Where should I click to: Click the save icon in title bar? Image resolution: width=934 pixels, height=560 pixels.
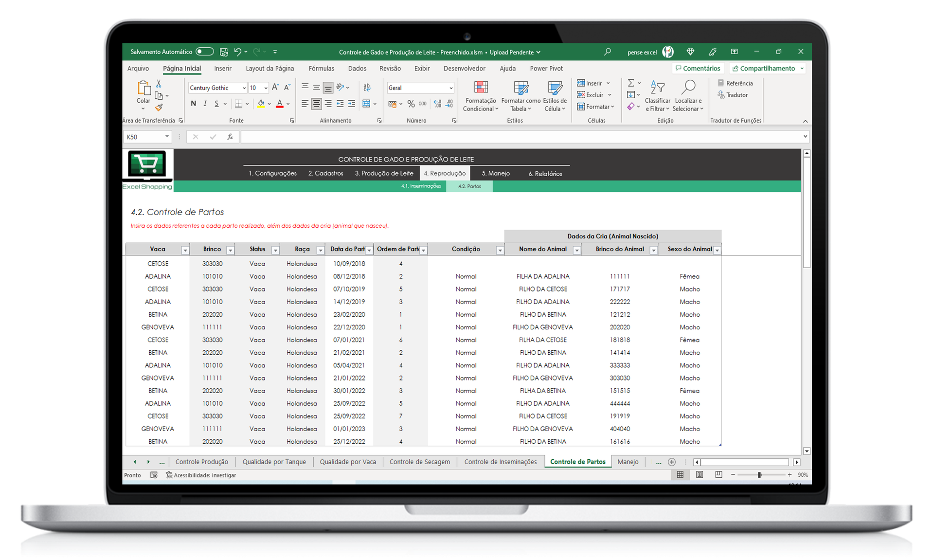pyautogui.click(x=224, y=52)
